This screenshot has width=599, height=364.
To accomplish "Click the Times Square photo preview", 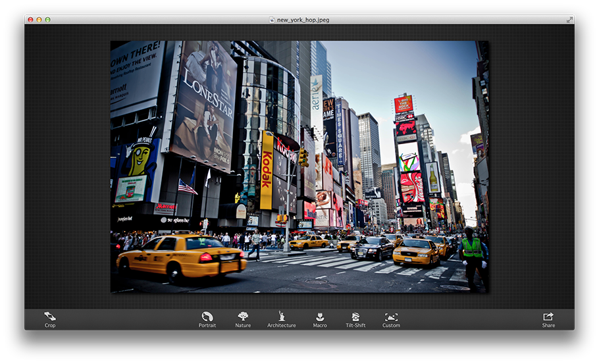I will click(299, 167).
